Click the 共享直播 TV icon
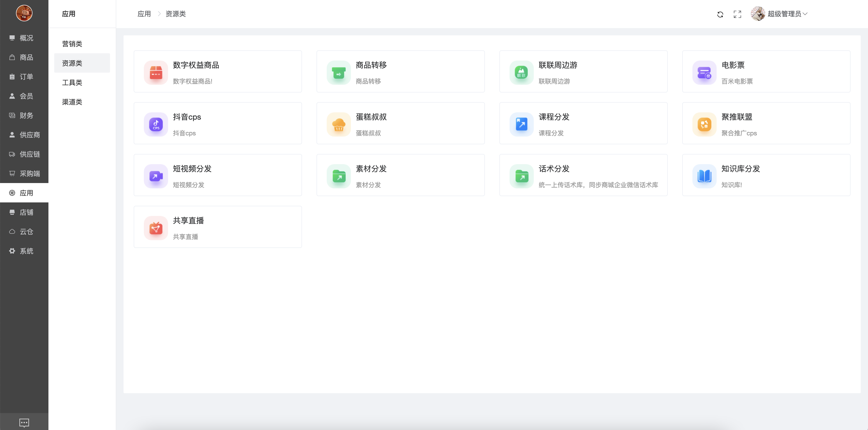 pyautogui.click(x=156, y=228)
